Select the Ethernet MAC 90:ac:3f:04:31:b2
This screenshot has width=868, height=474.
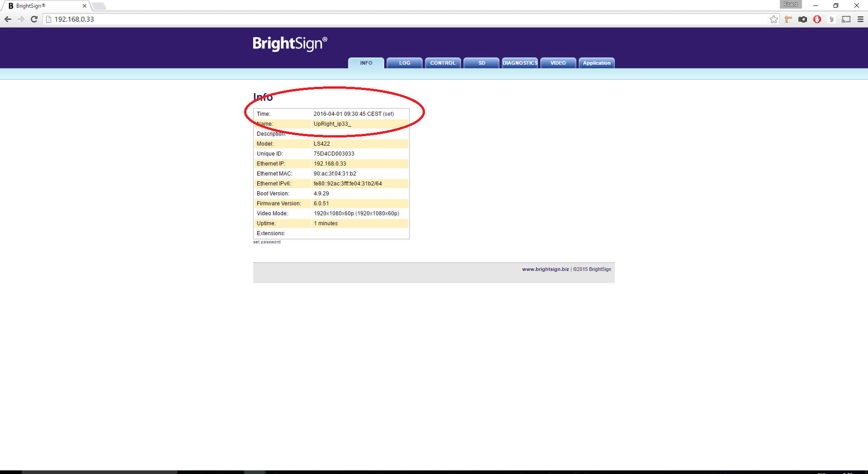pos(335,174)
